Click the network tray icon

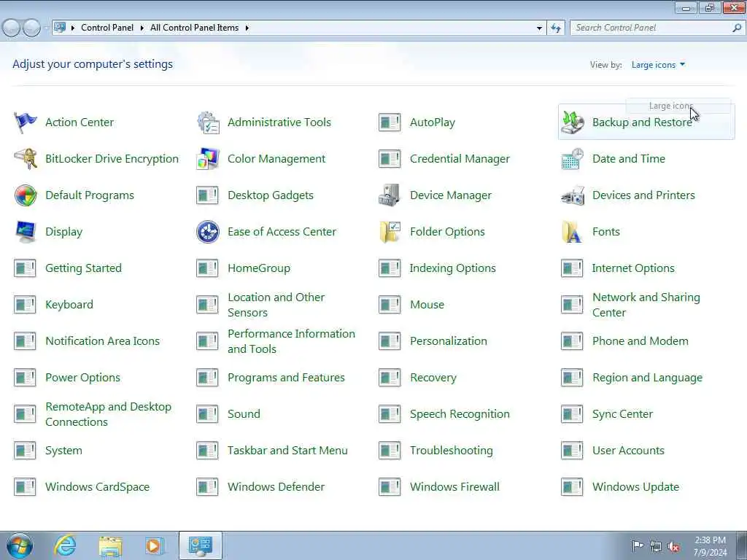pyautogui.click(x=656, y=547)
